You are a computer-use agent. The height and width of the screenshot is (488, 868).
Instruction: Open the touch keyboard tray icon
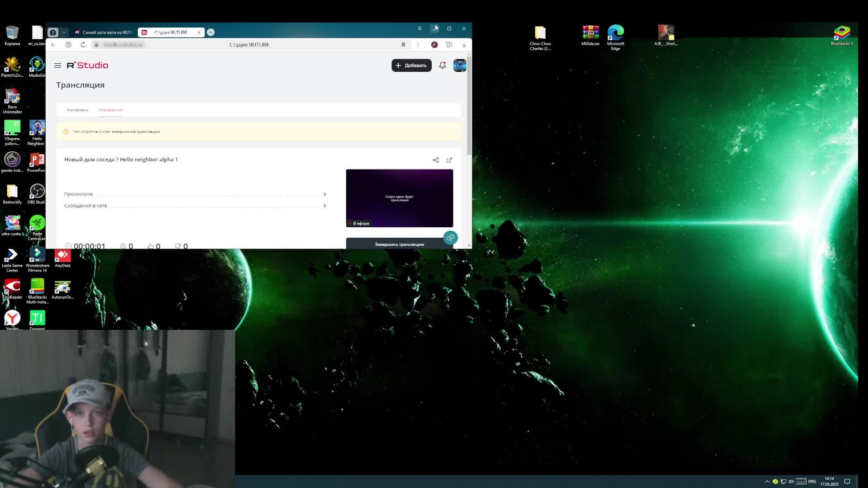[x=801, y=482]
